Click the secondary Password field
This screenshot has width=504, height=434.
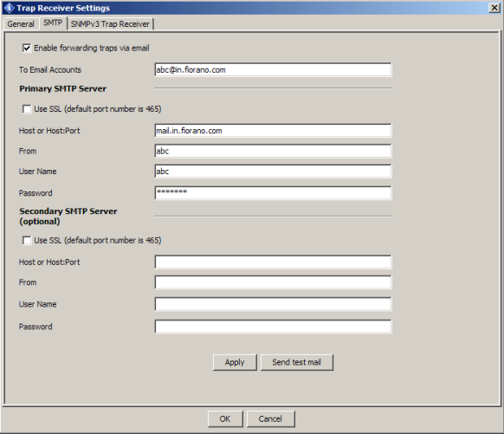pos(273,327)
